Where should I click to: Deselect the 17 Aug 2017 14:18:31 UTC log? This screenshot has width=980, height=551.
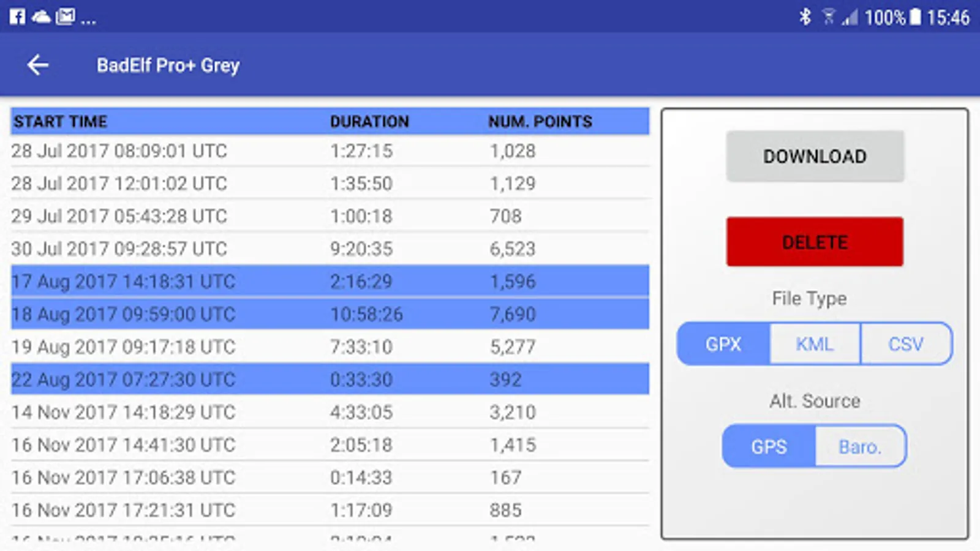330,281
